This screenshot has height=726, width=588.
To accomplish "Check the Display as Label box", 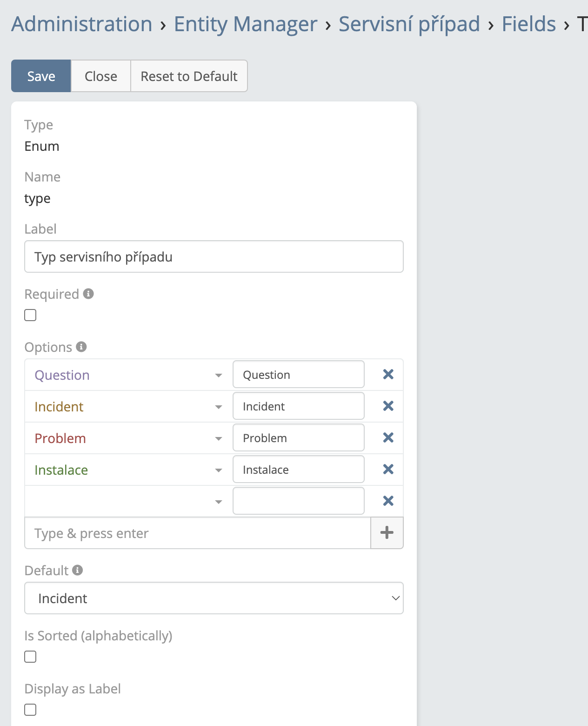I will coord(30,710).
